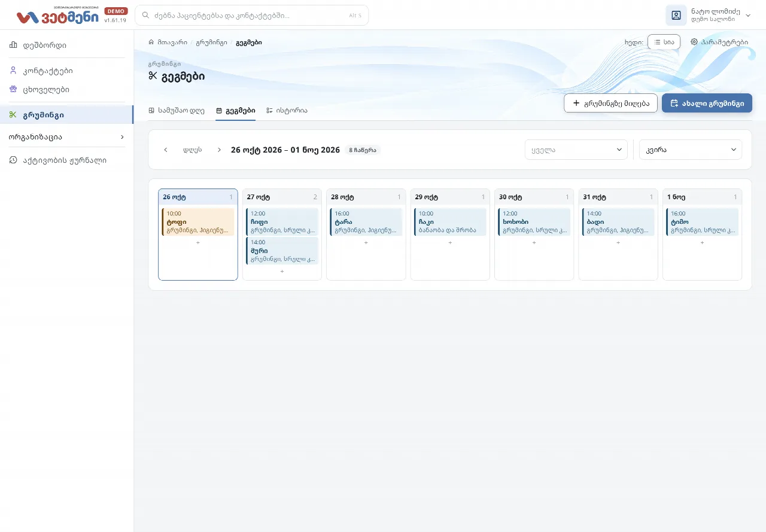Go to next week arrow
The height and width of the screenshot is (532, 766).
pos(219,150)
